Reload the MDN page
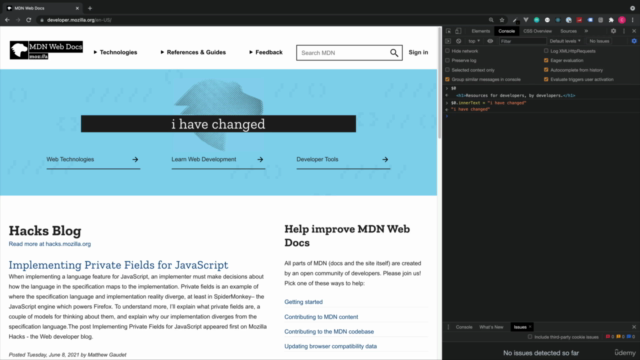640x360 pixels. tap(29, 20)
